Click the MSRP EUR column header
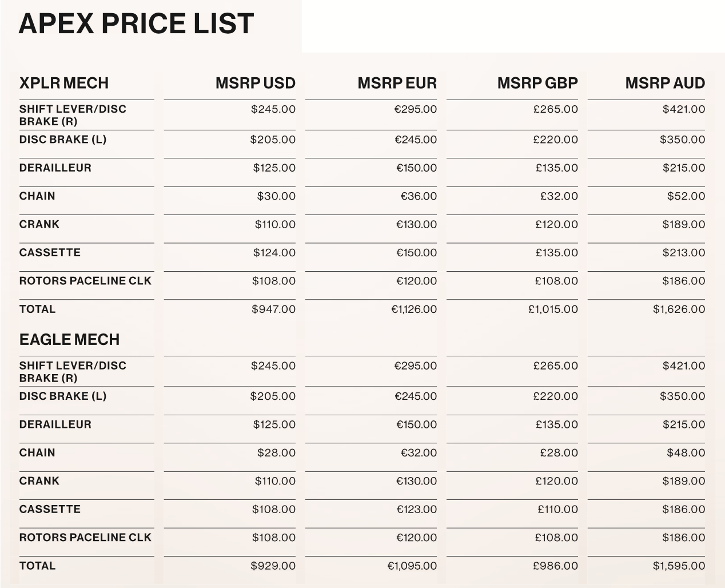 coord(397,84)
